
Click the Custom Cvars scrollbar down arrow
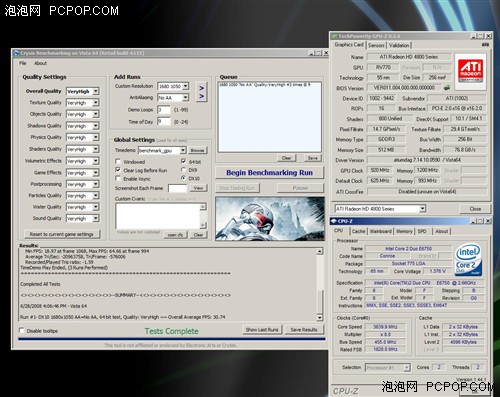pyautogui.click(x=203, y=225)
